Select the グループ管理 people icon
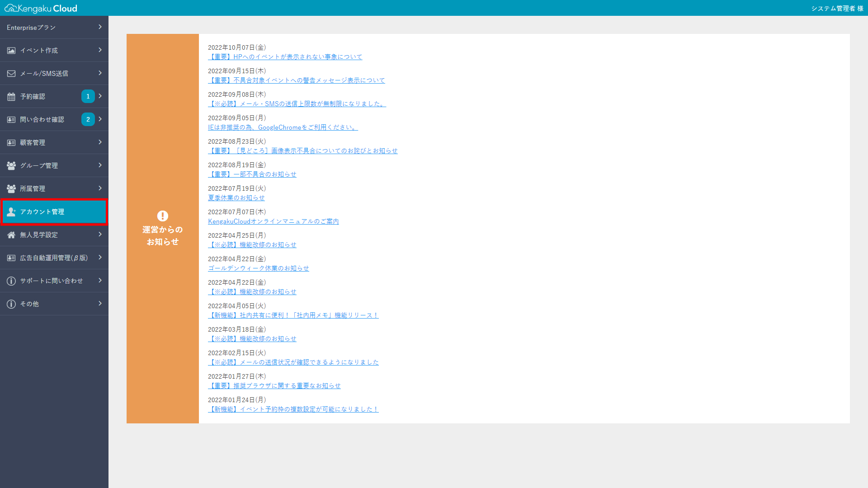The height and width of the screenshot is (488, 868). [x=11, y=165]
